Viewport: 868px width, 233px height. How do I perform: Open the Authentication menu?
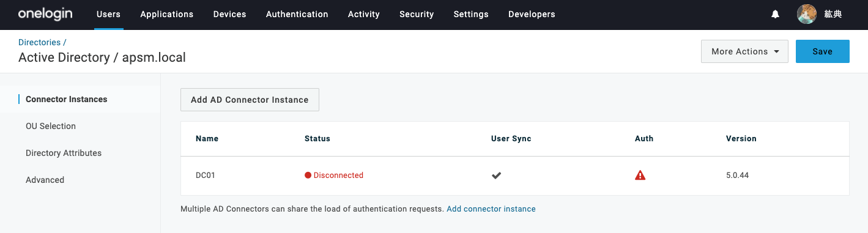coord(297,14)
